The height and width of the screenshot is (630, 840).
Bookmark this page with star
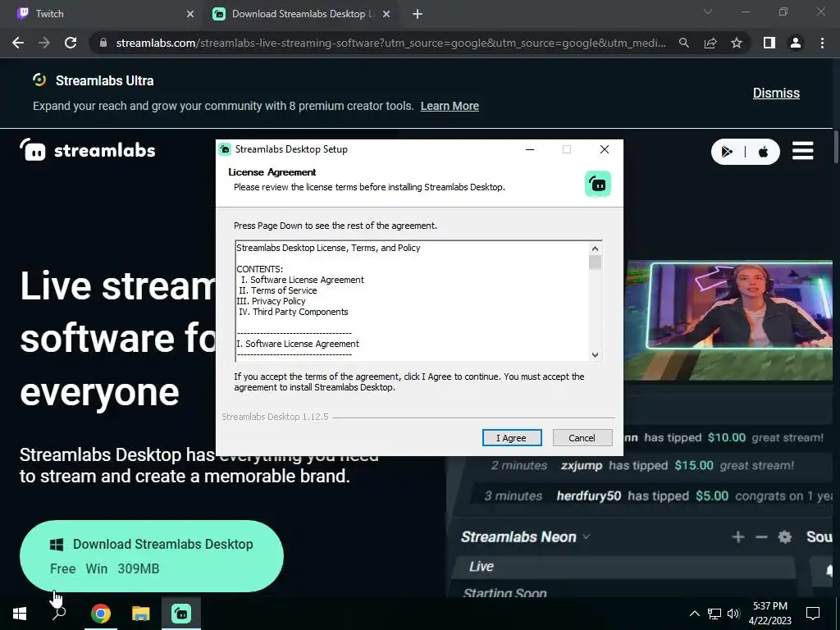click(737, 43)
